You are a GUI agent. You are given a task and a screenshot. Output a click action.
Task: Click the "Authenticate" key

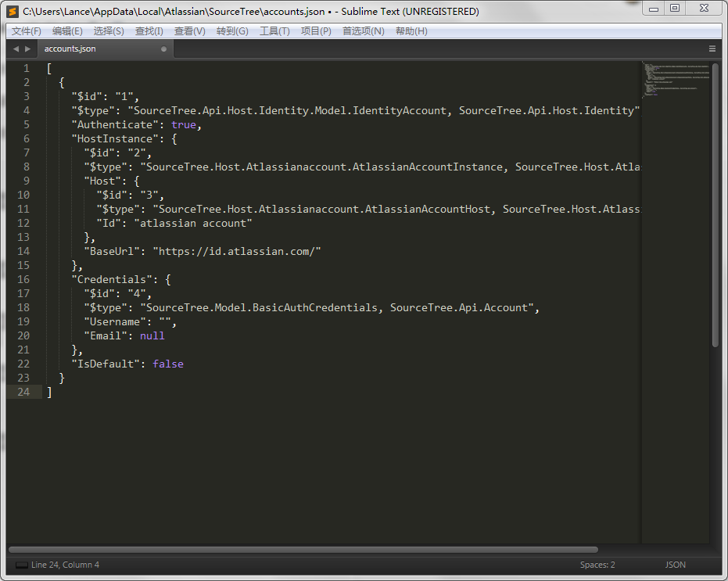coord(115,124)
